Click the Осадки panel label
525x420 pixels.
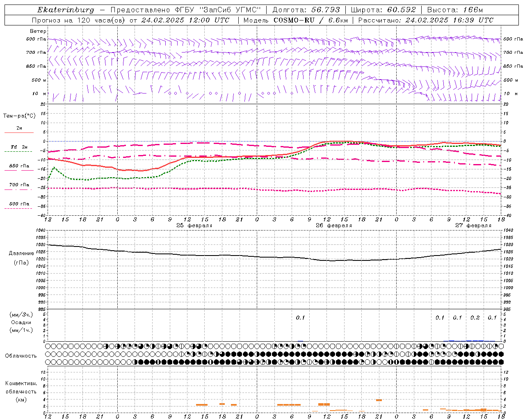point(21,322)
